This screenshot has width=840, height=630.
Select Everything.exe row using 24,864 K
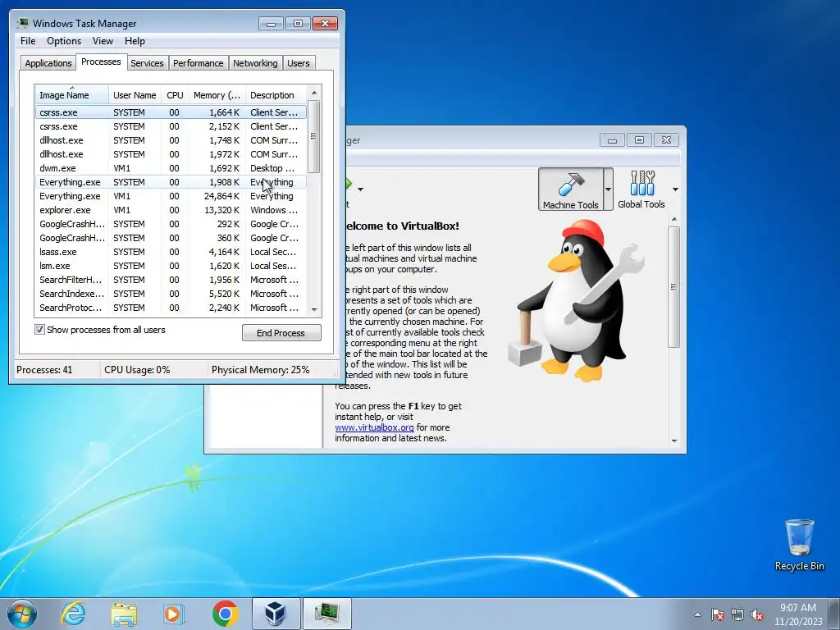[x=171, y=196]
